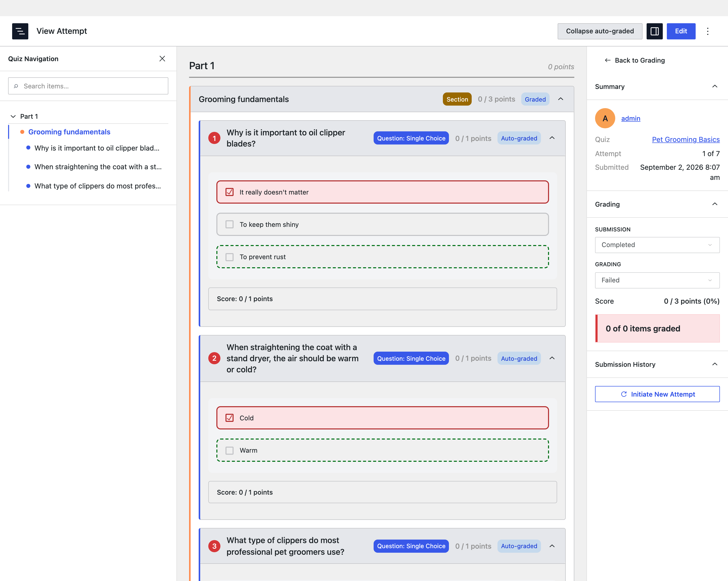The image size is (728, 581).
Task: Click Collapse auto-graded button
Action: [x=600, y=31]
